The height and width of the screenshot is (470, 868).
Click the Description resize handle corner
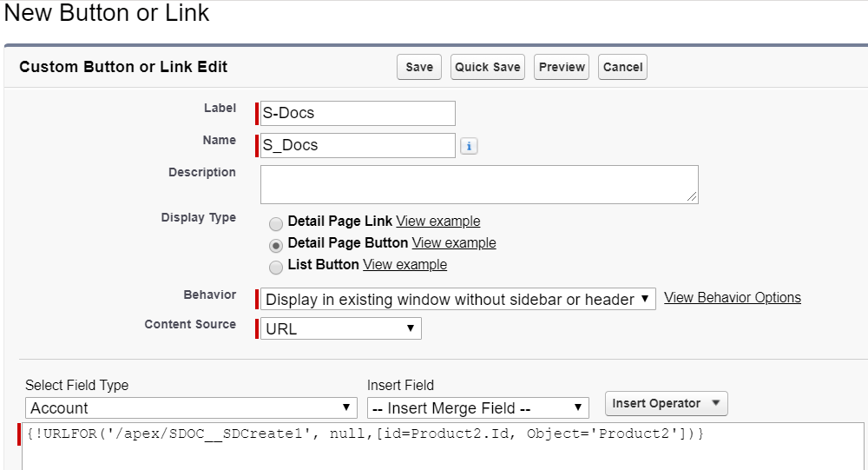click(x=692, y=196)
